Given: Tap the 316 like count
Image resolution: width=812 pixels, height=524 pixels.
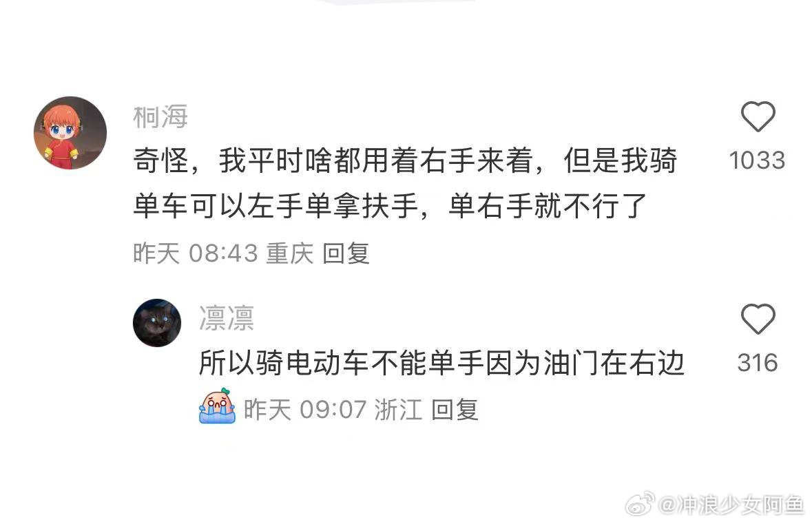Looking at the screenshot, I should [x=758, y=362].
